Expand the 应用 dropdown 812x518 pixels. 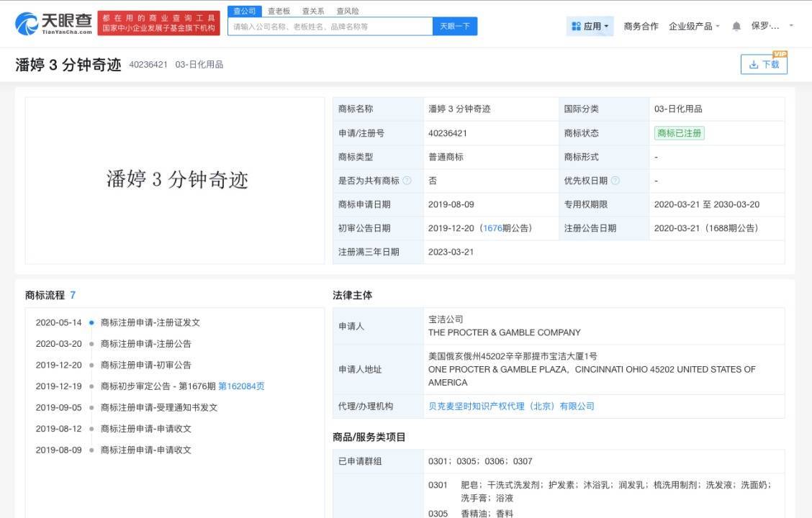pos(595,26)
